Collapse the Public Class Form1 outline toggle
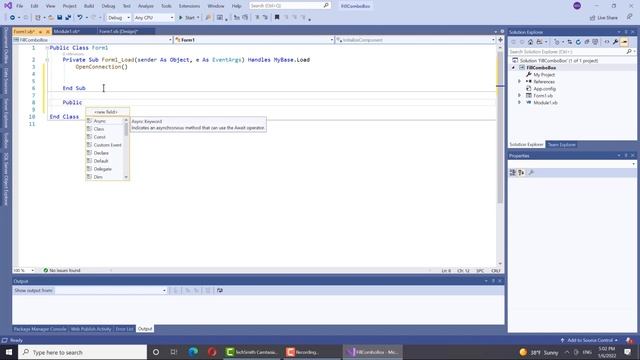 [47, 48]
